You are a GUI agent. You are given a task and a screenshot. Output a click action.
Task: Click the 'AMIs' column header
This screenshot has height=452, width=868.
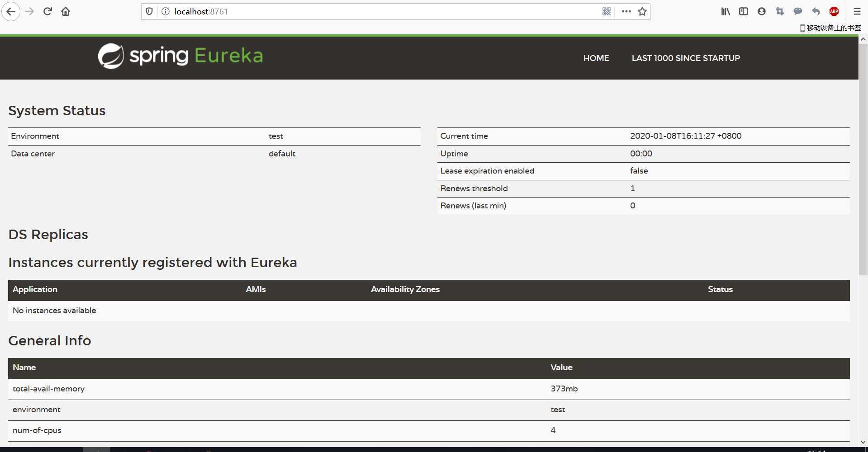256,289
